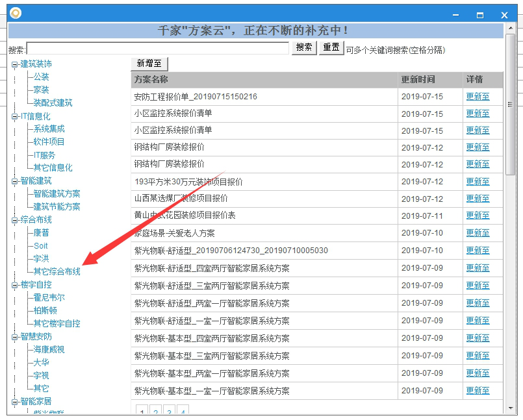Select 装配式建筑 in the category tree
Image resolution: width=523 pixels, height=420 pixels.
click(x=53, y=103)
